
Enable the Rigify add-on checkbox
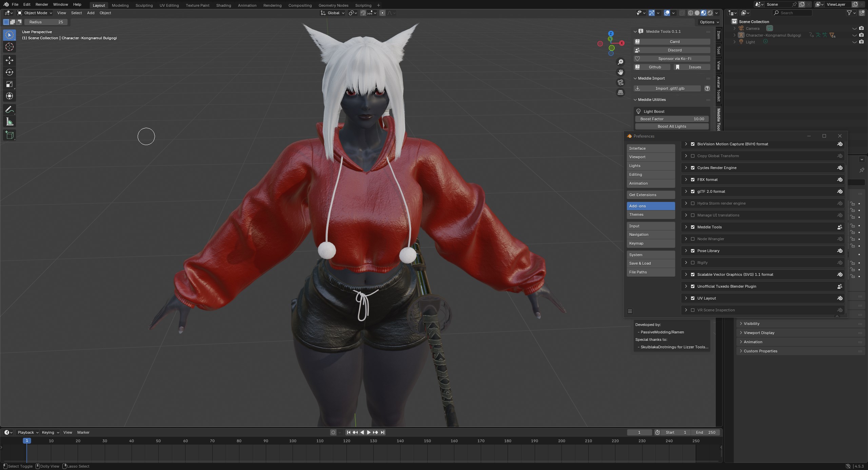693,263
